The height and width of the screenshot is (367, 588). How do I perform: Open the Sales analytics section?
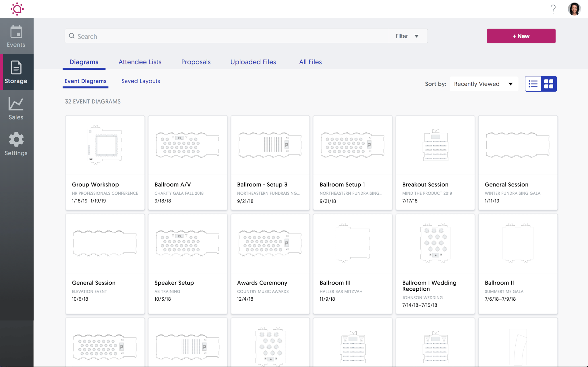(16, 109)
